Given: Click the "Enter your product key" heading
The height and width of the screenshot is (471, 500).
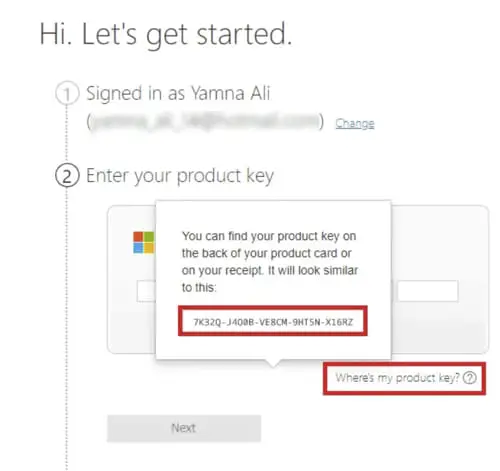Looking at the screenshot, I should [180, 176].
